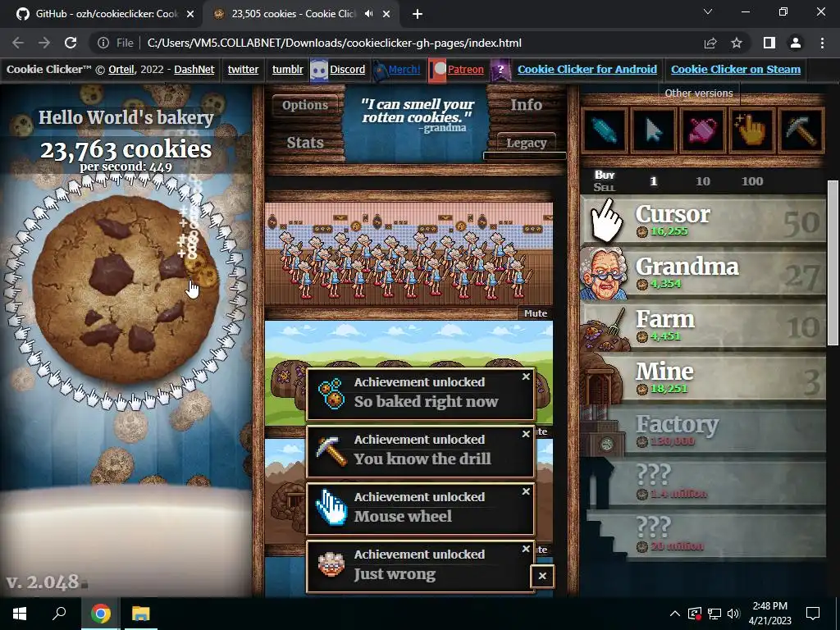Mute the Cookie Clicker tab audio
The width and height of the screenshot is (840, 630).
(x=368, y=14)
